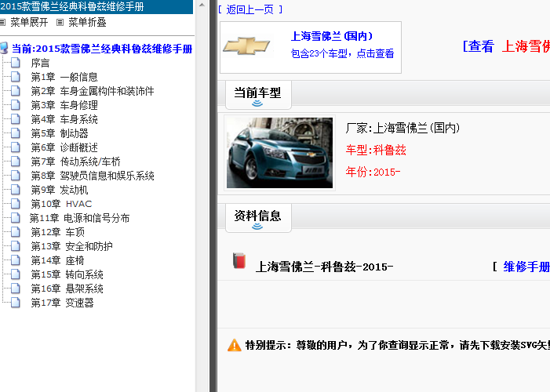This screenshot has height=392, width=550.
Task: Click the page icon beside 第2章 车身金属构件和装饰件
Action: [16, 91]
